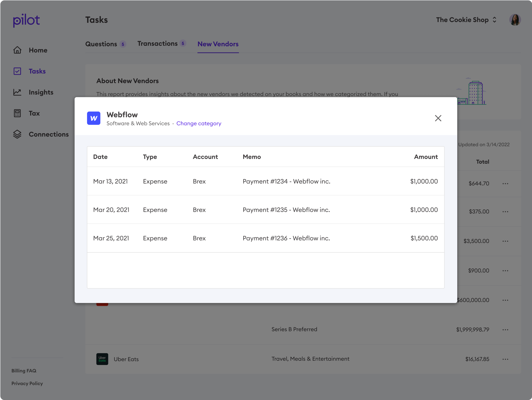Viewport: 532px width, 400px height.
Task: Open Tax calculator icon in sidebar
Action: point(17,113)
